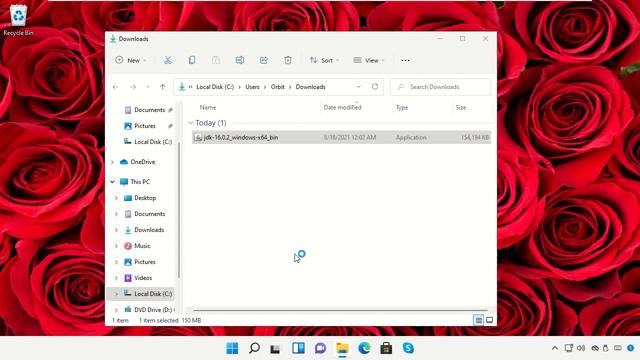Expand Desktop under This PC
640x360 pixels.
point(116,198)
